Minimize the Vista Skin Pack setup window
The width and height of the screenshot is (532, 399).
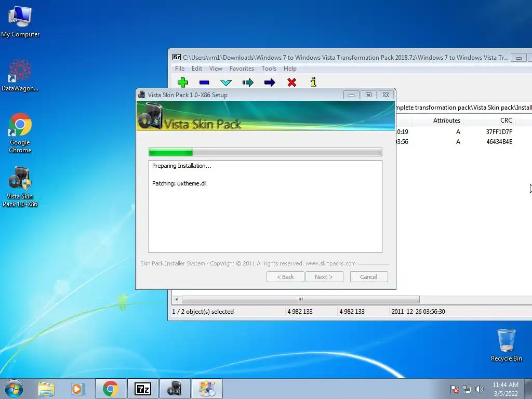pos(351,95)
